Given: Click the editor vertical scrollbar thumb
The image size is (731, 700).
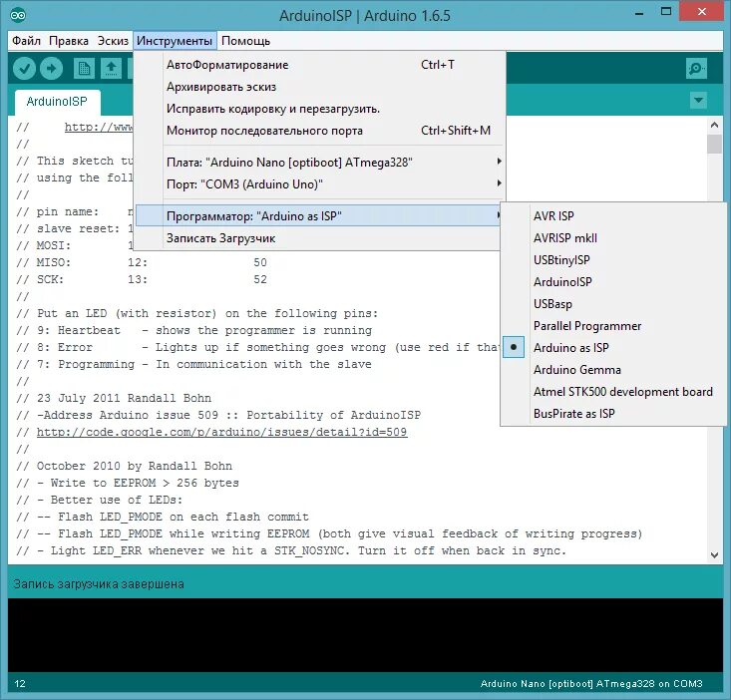Looking at the screenshot, I should (x=714, y=144).
